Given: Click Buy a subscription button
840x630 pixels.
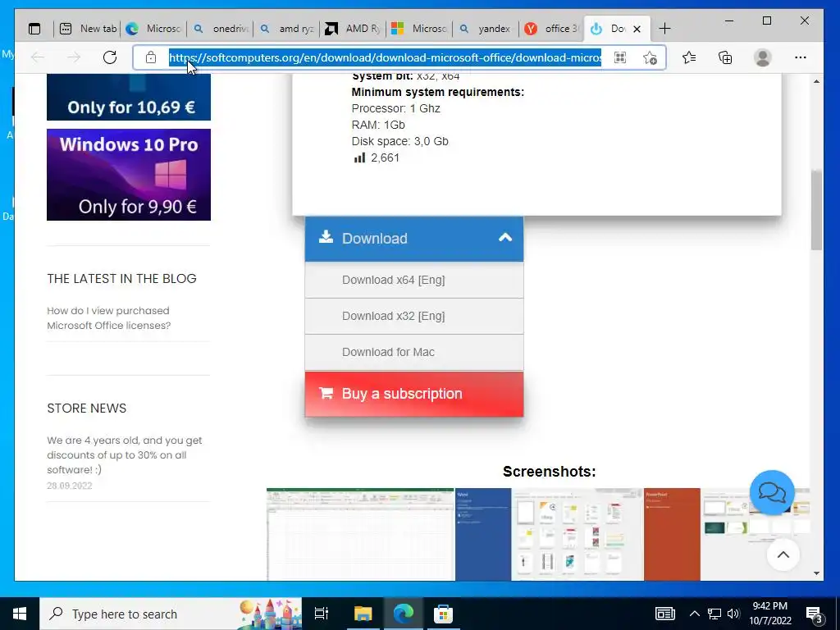Looking at the screenshot, I should [414, 394].
